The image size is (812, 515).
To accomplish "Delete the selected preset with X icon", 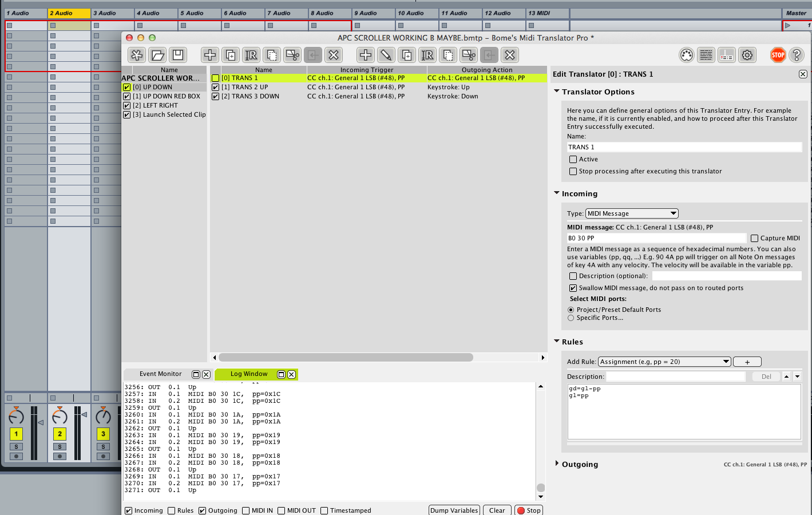I will pyautogui.click(x=334, y=55).
